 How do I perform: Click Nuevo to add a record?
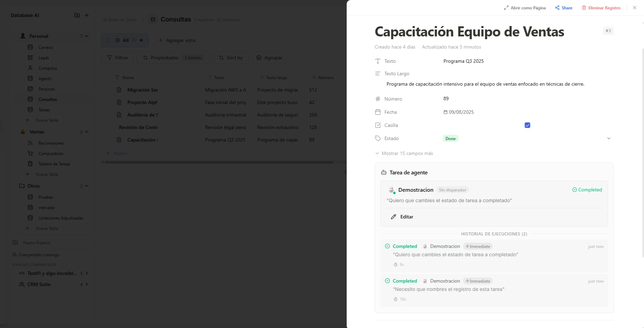coord(117,153)
